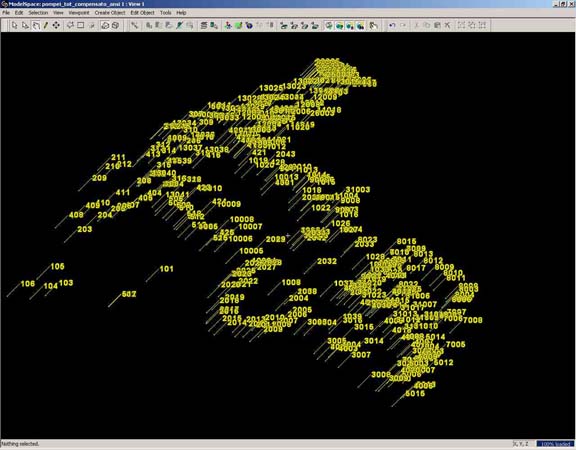This screenshot has width=576, height=450.
Task: Select the Pick mode arrow tool
Action: pos(14,25)
